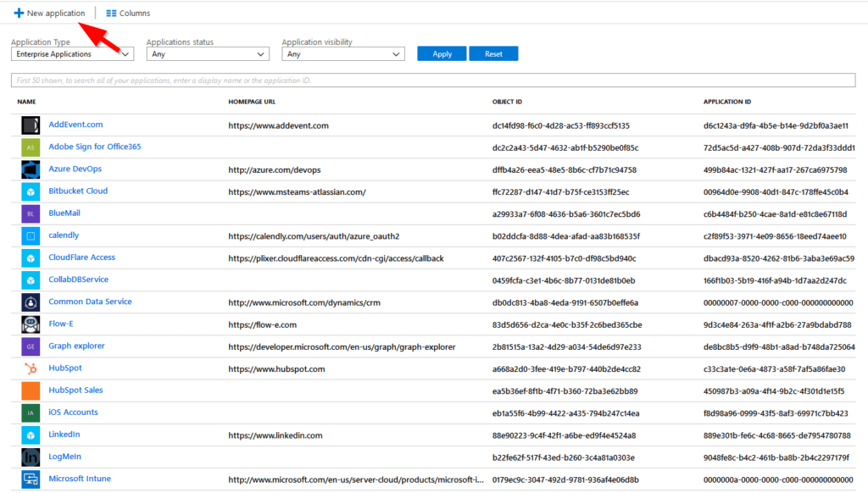Click the AddEvent.com app icon
The width and height of the screenshot is (868, 493).
tap(31, 125)
